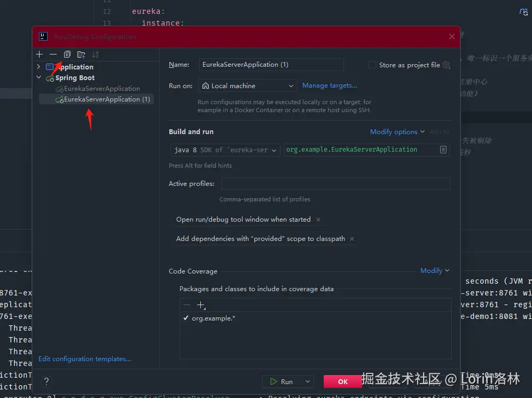
Task: Open the dialog help button
Action: click(46, 382)
